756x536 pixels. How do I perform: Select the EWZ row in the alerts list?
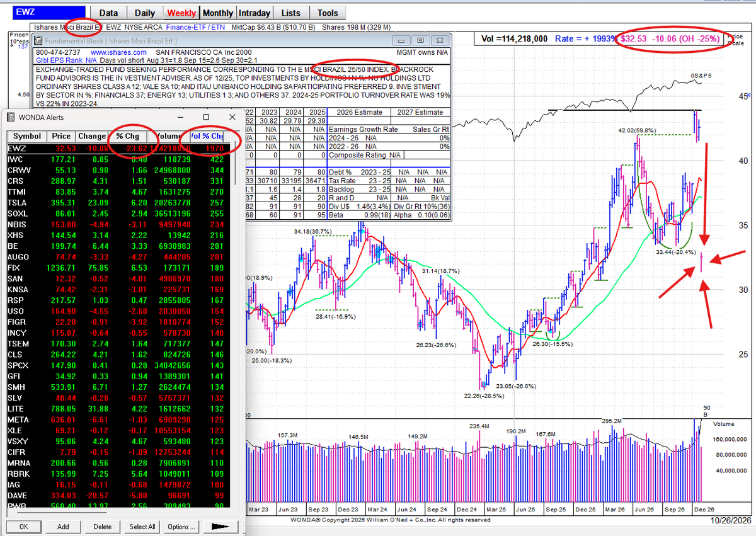tap(118, 149)
